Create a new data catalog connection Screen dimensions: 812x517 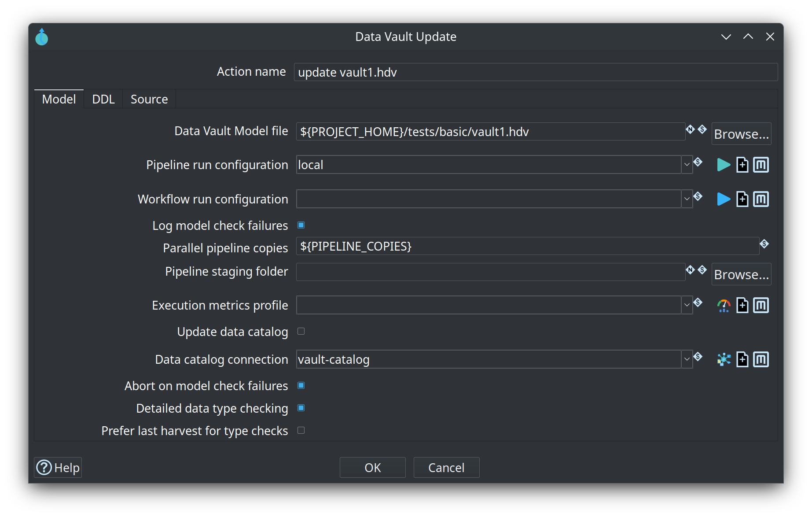coord(742,359)
